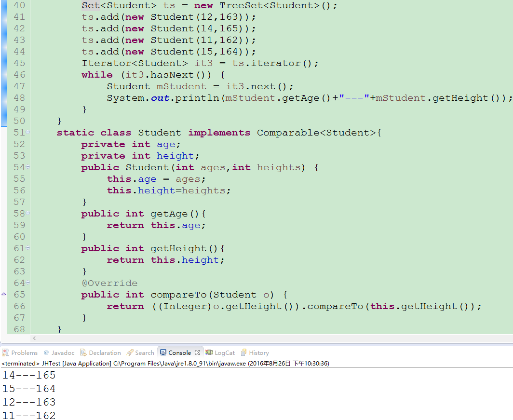
Task: Switch to the LogCat tab
Action: point(220,352)
